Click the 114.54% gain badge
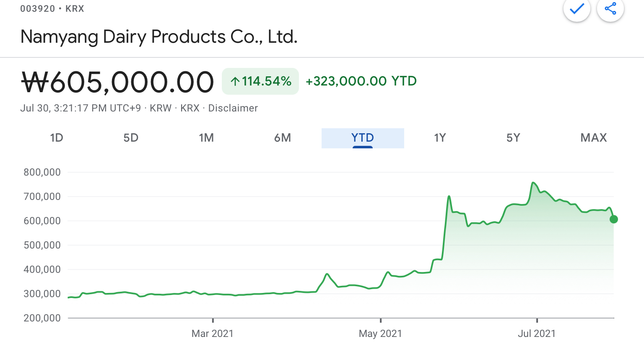Screen dimensions: 644x347 click(260, 81)
